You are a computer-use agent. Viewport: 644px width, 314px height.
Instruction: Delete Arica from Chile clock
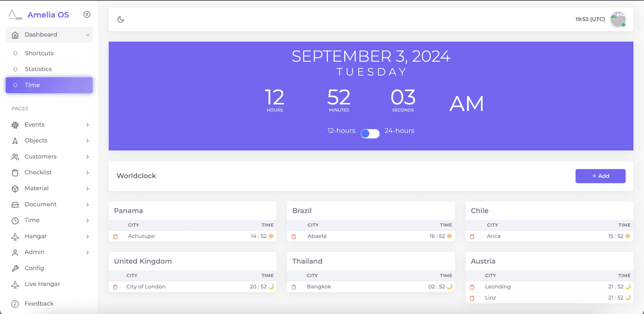click(472, 237)
